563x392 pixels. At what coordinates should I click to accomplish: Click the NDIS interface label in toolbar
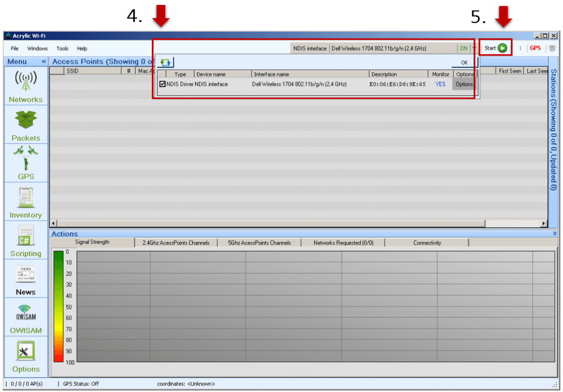pyautogui.click(x=310, y=48)
